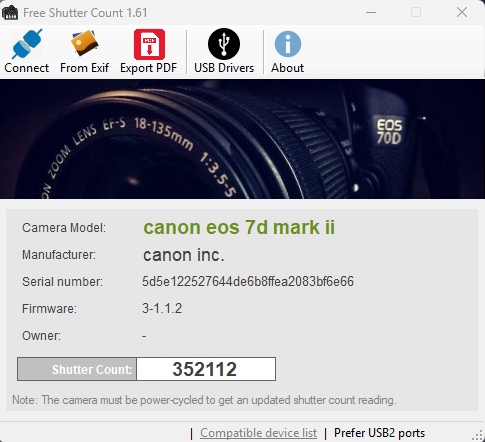
Task: Select the serial number 5d5e122527644de6b8ffea2083bf6e66
Action: coord(248,281)
